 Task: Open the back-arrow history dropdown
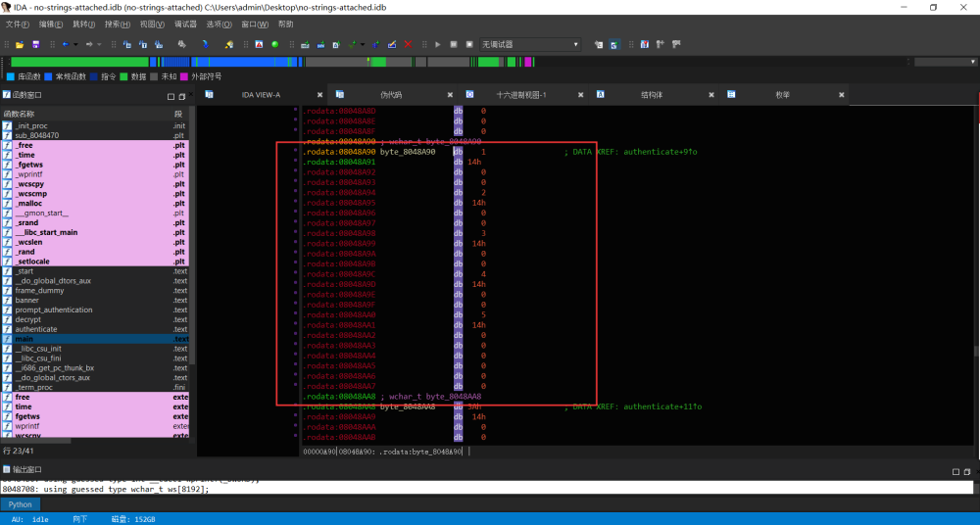[x=75, y=44]
